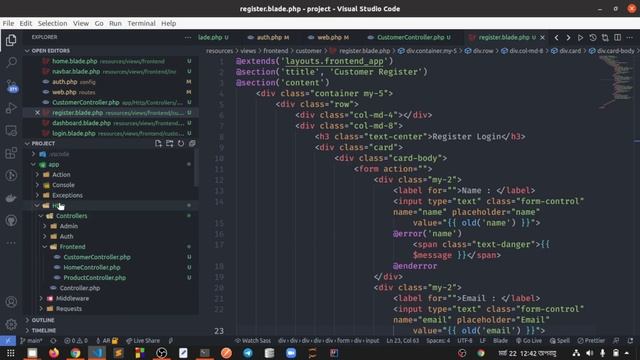The width and height of the screenshot is (640, 360).
Task: Change file encoding via UTF-8
Action: [464, 340]
